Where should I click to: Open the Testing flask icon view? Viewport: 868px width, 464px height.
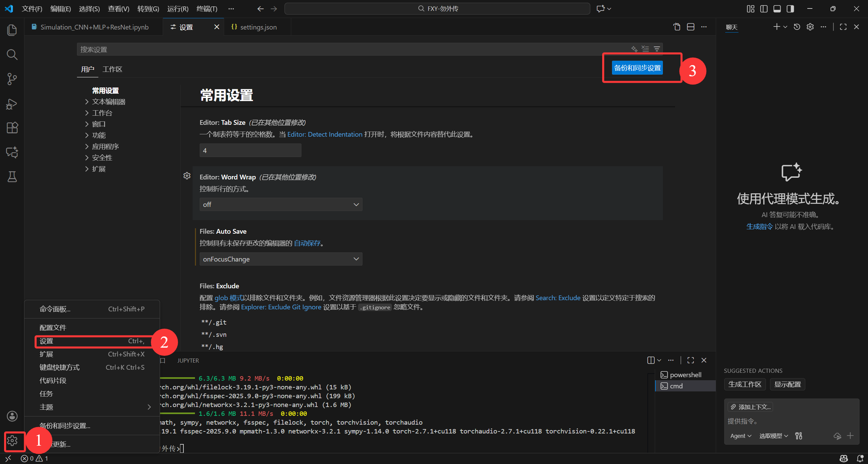tap(12, 177)
